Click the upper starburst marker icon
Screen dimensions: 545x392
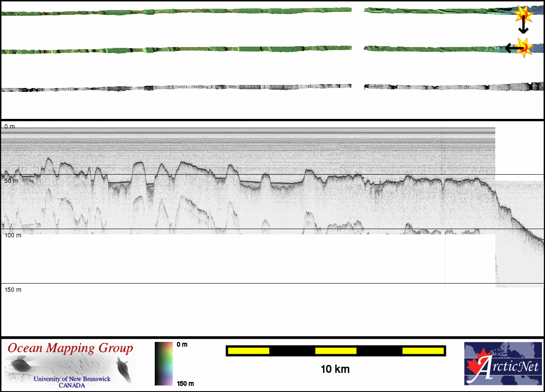[x=523, y=14]
